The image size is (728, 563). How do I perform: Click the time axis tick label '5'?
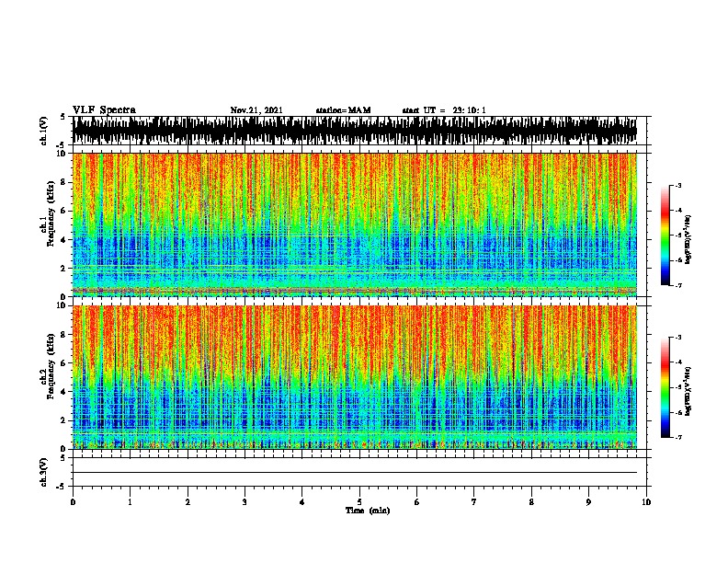359,502
